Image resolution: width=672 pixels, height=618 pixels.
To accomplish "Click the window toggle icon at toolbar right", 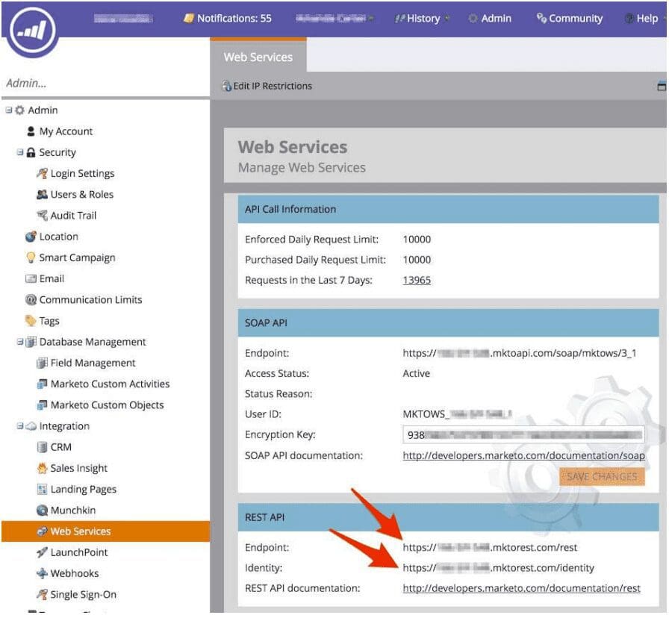I will pyautogui.click(x=662, y=86).
